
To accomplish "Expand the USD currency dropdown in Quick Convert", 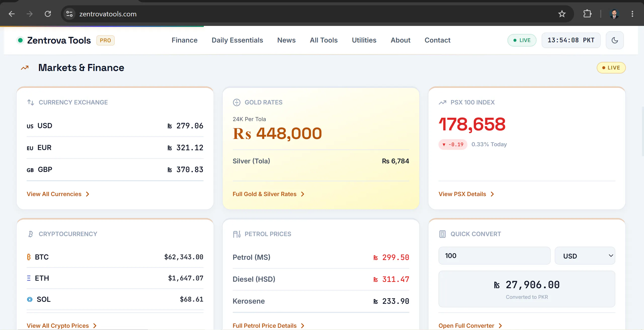I will [x=585, y=256].
